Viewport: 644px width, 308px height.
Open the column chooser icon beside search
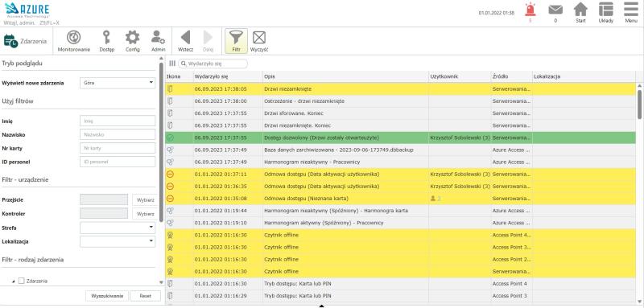[x=172, y=64]
